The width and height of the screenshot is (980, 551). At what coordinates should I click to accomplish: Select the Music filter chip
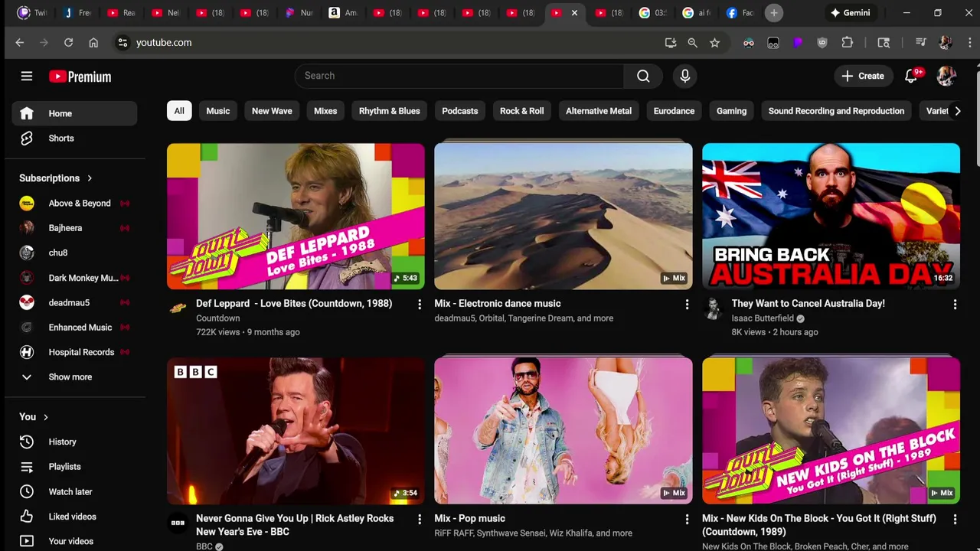click(x=218, y=111)
